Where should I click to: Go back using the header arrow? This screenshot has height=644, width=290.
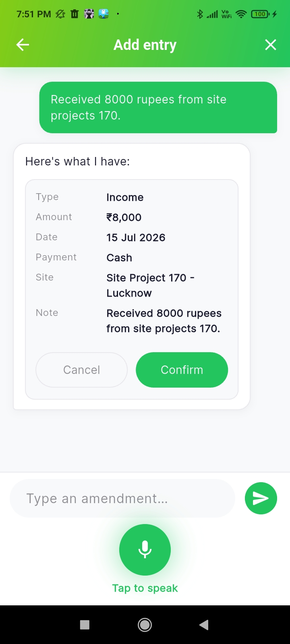[23, 45]
